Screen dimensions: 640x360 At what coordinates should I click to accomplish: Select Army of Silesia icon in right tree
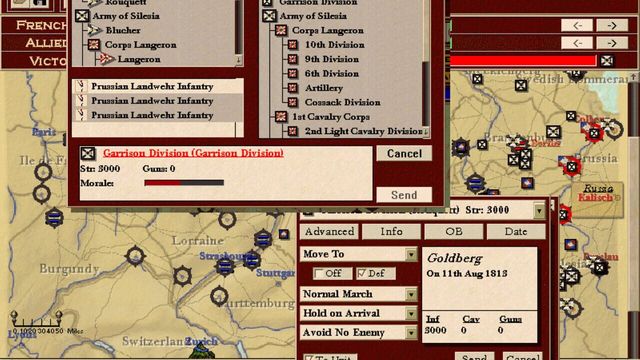tap(269, 16)
